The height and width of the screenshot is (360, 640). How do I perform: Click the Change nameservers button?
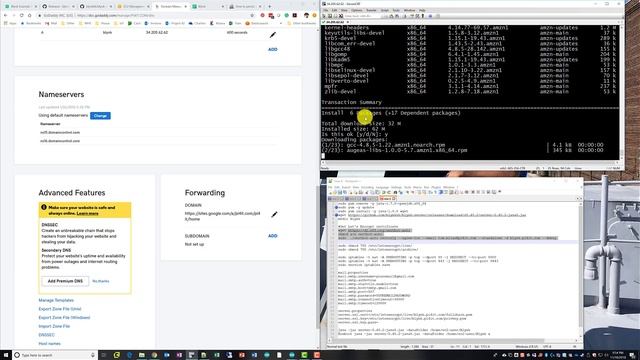pos(100,116)
